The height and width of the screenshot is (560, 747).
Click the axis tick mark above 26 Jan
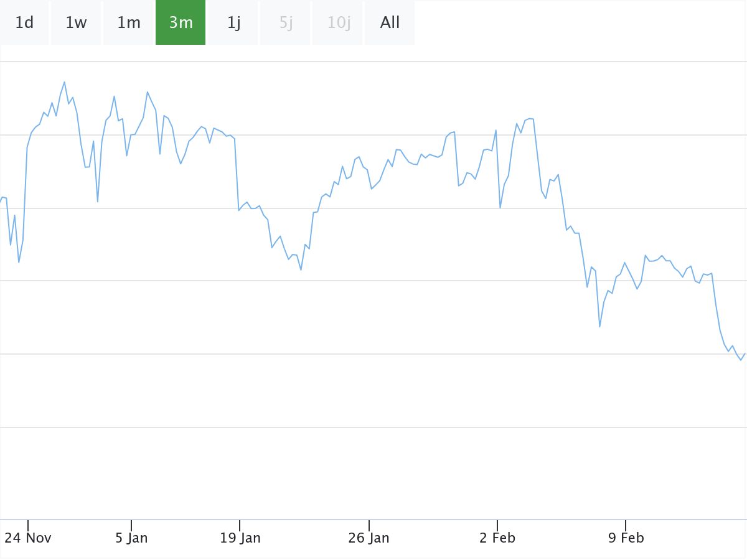click(x=369, y=525)
